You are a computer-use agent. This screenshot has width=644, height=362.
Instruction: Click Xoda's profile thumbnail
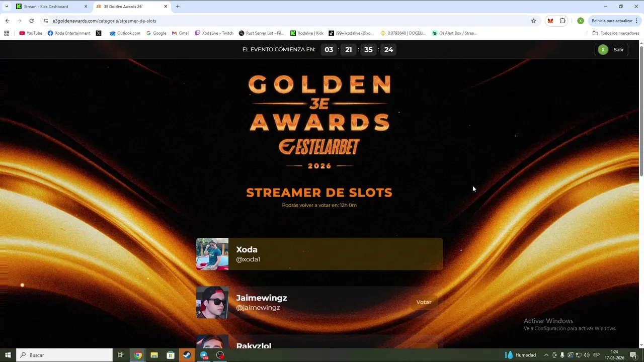[212, 254]
